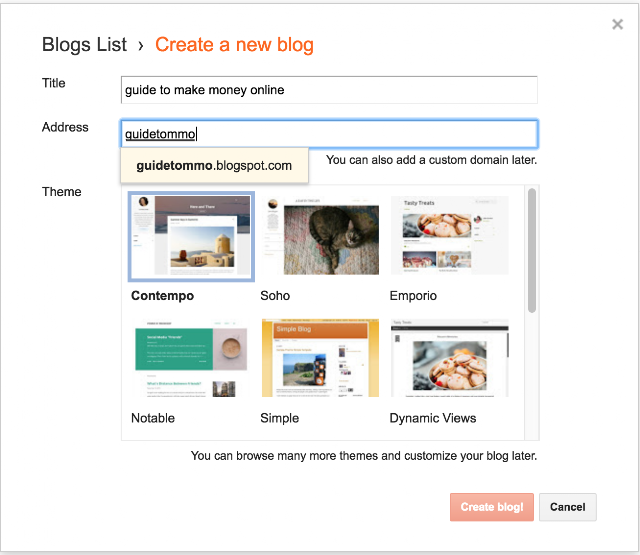Image resolution: width=640 pixels, height=555 pixels.
Task: Click the Address input field
Action: pos(329,134)
